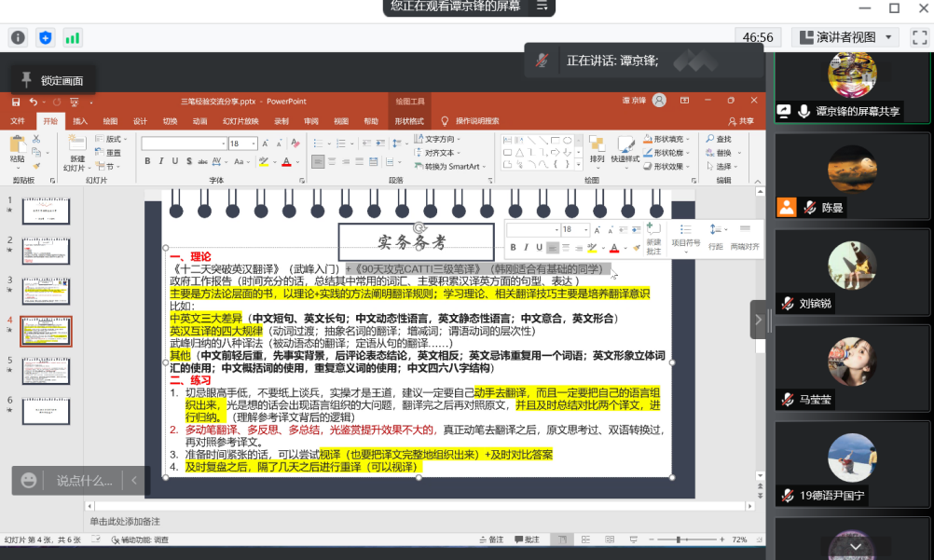
Task: Expand the 对齐文本 align text dropdown
Action: [438, 153]
